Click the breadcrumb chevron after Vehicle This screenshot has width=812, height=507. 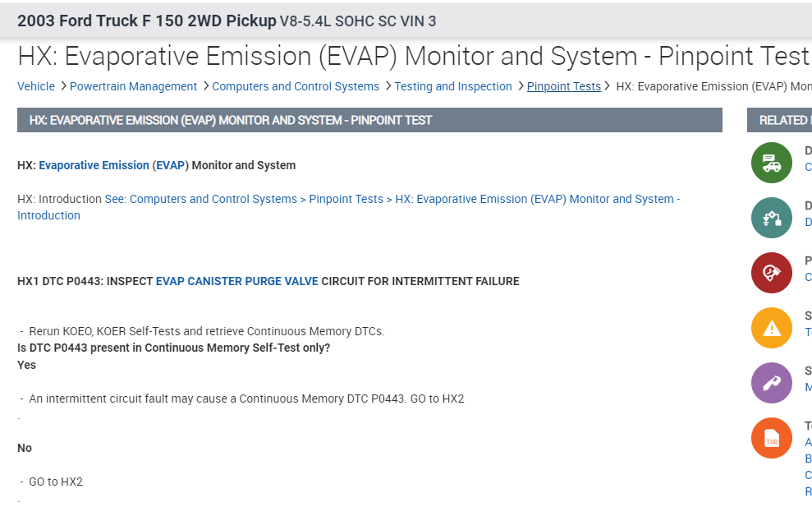click(x=62, y=86)
